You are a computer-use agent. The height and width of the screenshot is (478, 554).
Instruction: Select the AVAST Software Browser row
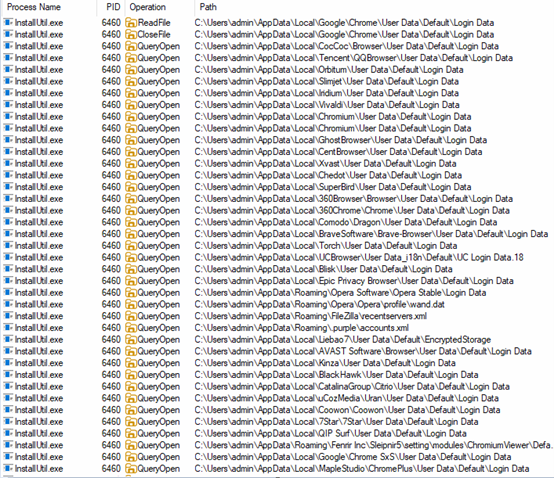coord(277,351)
